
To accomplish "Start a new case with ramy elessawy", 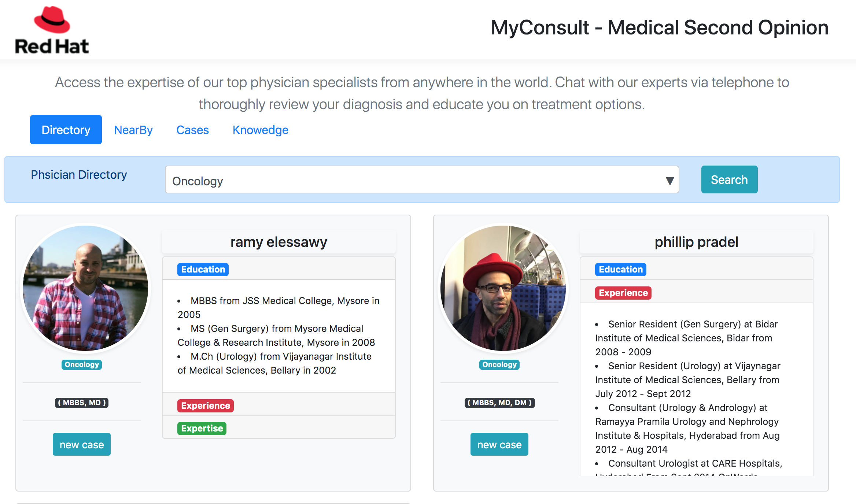I will pos(82,445).
